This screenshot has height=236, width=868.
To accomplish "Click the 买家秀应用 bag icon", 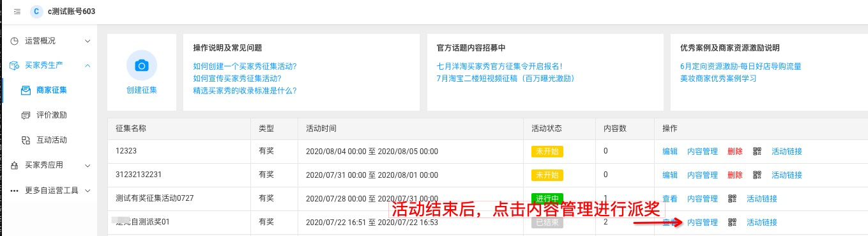I will point(15,165).
